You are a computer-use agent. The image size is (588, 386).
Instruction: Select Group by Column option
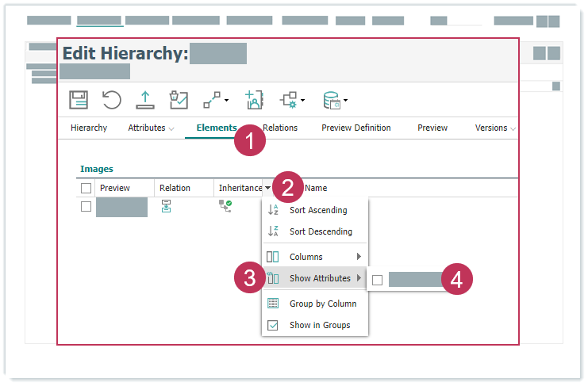click(322, 304)
